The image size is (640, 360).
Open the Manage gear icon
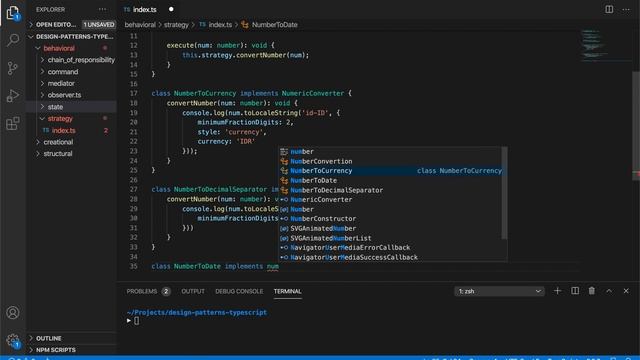tap(13, 340)
